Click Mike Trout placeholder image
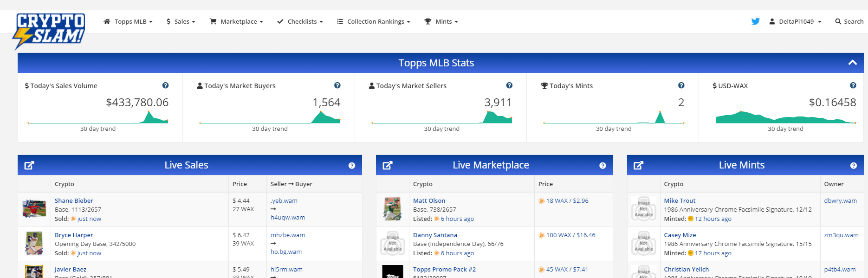The image size is (868, 278). click(643, 209)
